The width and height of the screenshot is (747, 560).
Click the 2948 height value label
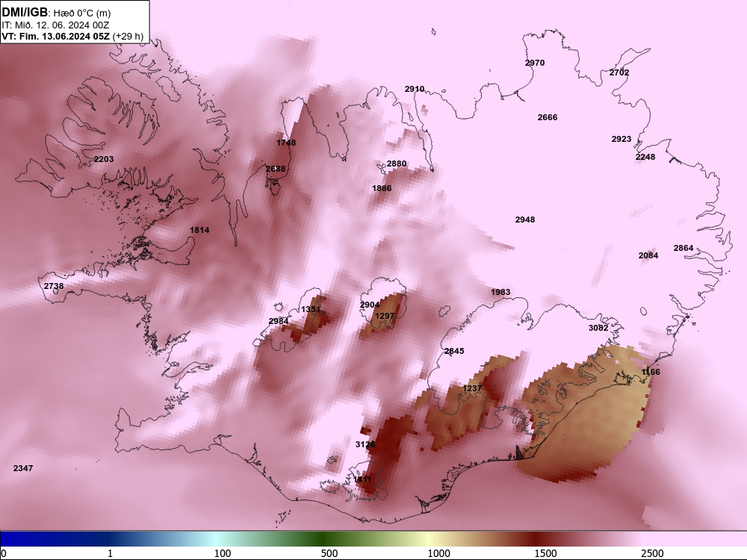(525, 220)
